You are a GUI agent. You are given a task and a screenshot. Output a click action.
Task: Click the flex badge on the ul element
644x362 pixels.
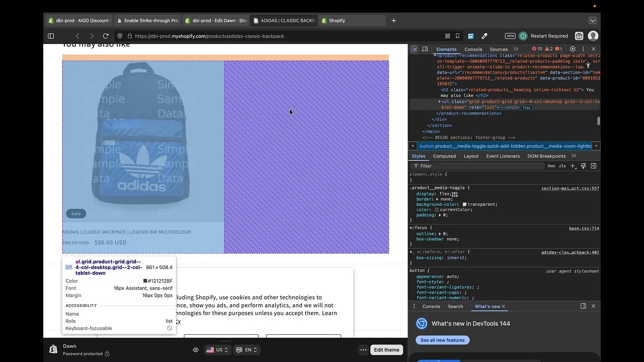coord(526,108)
